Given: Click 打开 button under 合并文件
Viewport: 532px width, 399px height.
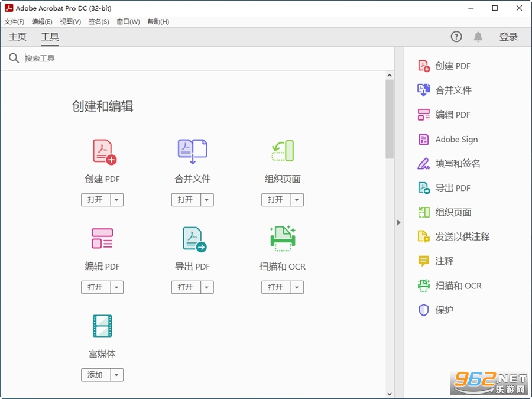Looking at the screenshot, I should [x=186, y=200].
